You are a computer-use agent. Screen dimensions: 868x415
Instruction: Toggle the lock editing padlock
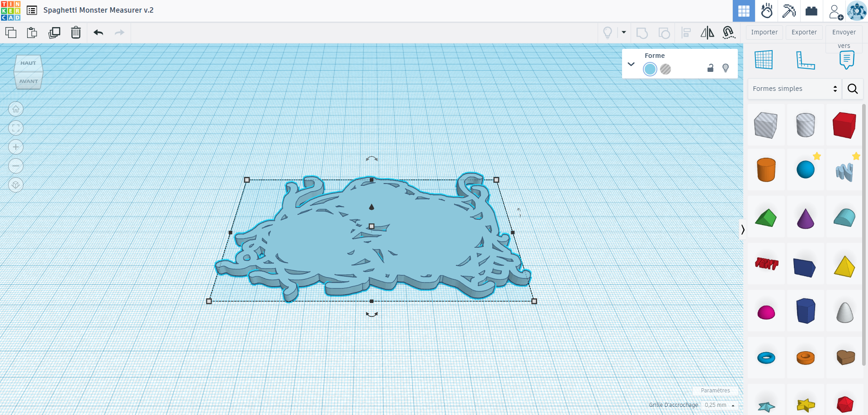710,68
